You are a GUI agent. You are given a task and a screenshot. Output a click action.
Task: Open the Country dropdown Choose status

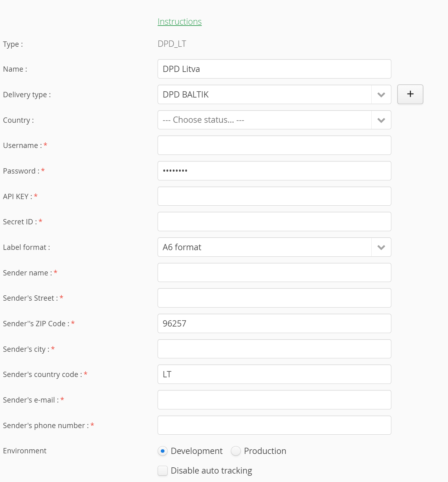click(x=274, y=120)
